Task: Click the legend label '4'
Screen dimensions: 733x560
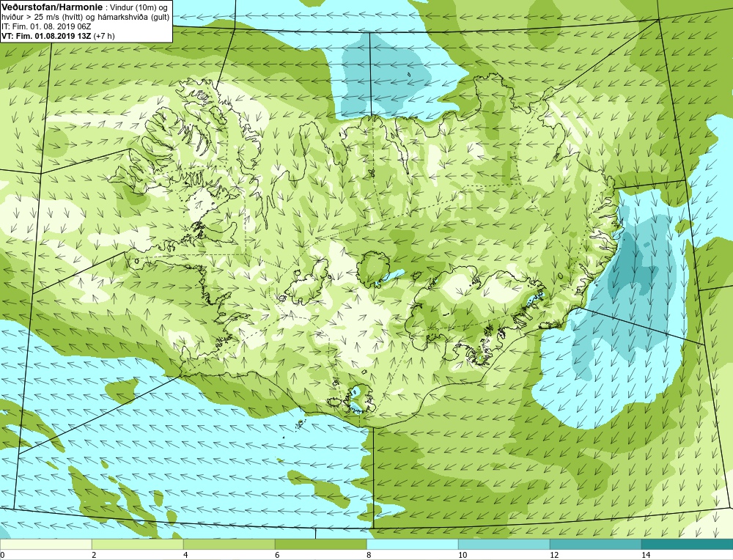Action: click(185, 555)
